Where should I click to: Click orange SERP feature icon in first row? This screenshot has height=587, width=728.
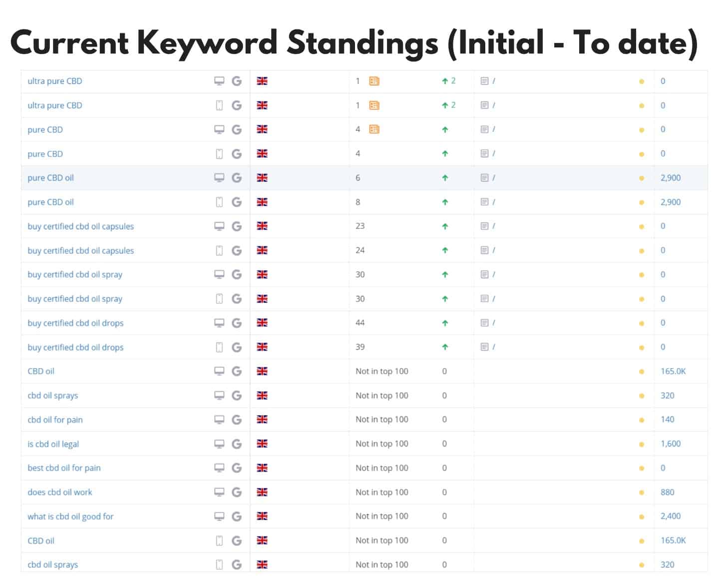[374, 81]
